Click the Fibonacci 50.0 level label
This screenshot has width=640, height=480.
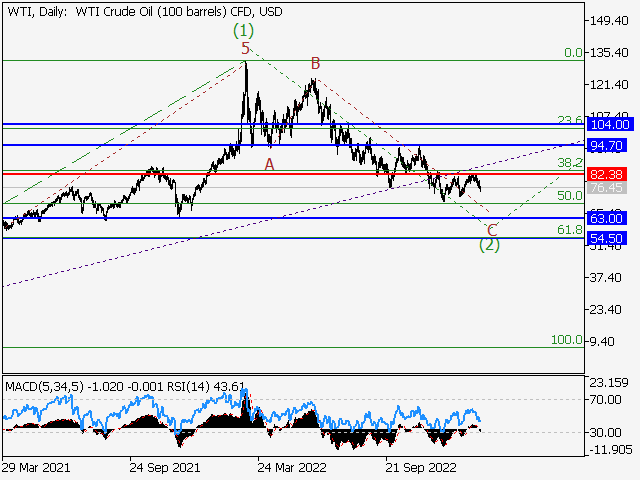[570, 196]
